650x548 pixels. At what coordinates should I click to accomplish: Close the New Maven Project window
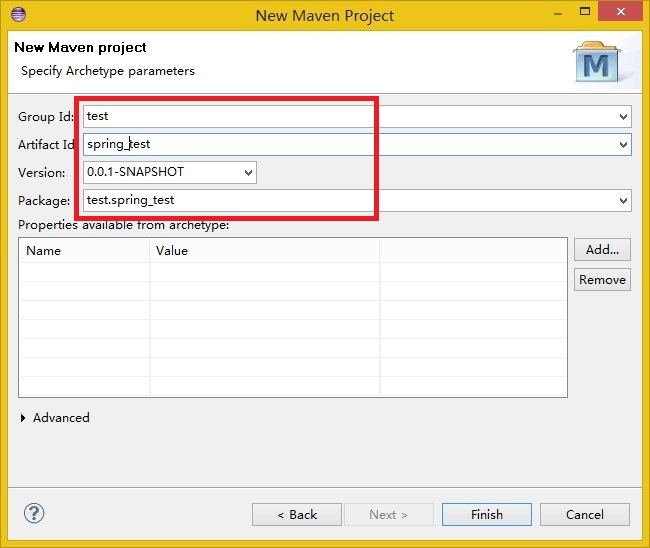(621, 11)
